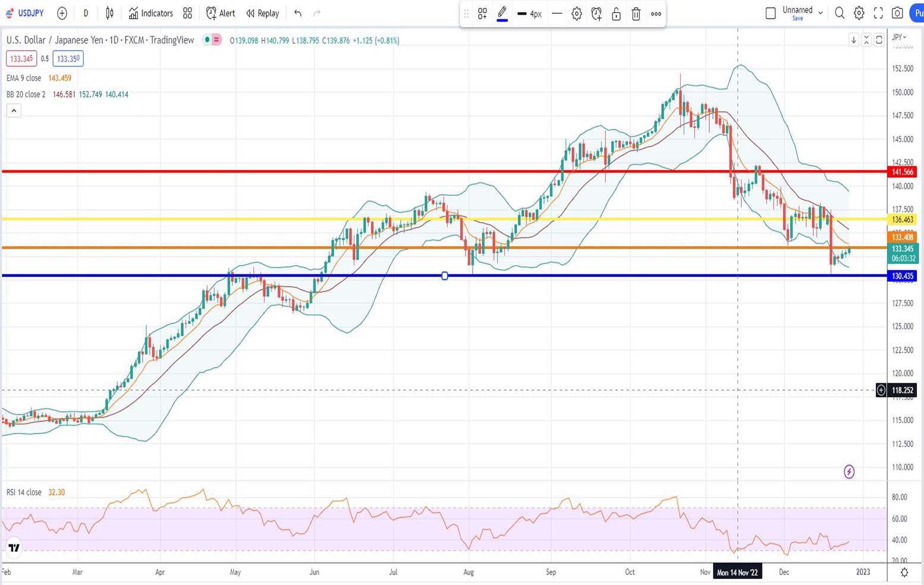The width and height of the screenshot is (924, 585).
Task: Click the 133.345 sell price button
Action: pos(21,59)
